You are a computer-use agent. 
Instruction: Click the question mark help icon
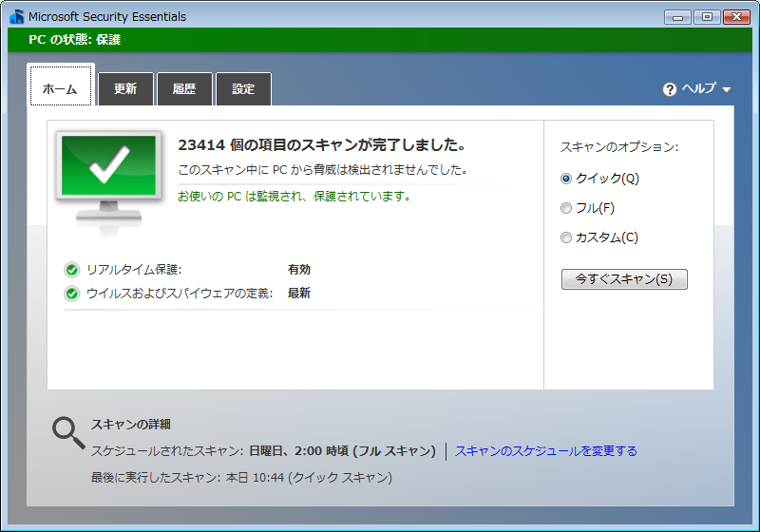[x=670, y=89]
